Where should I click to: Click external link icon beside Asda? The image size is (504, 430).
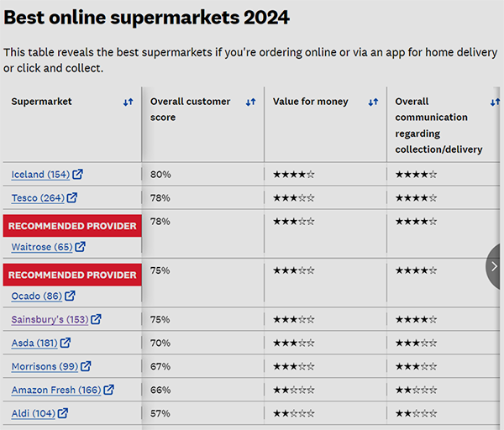pos(66,343)
